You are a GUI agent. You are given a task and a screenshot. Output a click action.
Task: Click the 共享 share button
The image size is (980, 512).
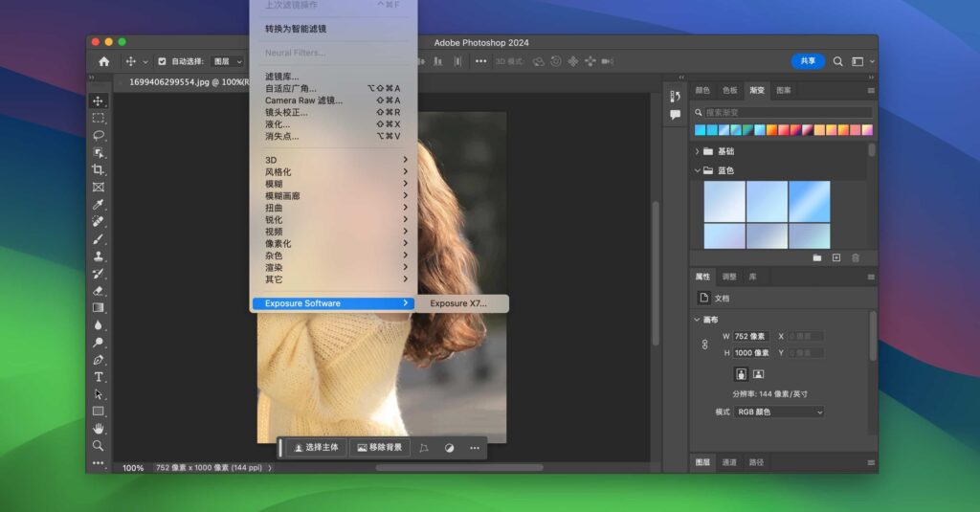click(808, 61)
